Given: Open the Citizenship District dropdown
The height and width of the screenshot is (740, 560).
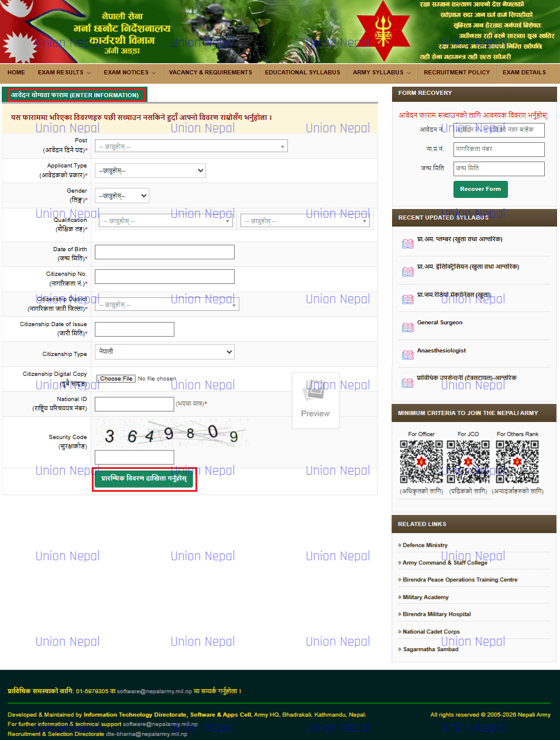Looking at the screenshot, I should tap(167, 304).
